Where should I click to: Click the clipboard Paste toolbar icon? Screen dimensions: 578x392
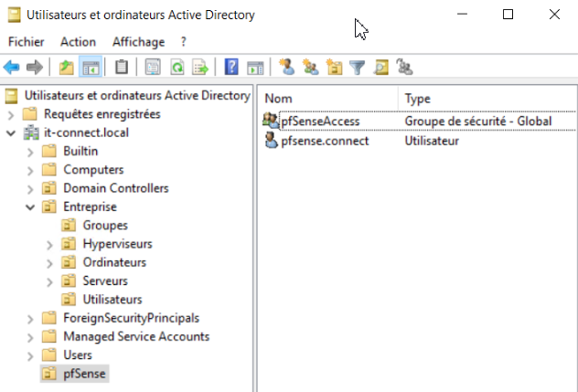122,68
